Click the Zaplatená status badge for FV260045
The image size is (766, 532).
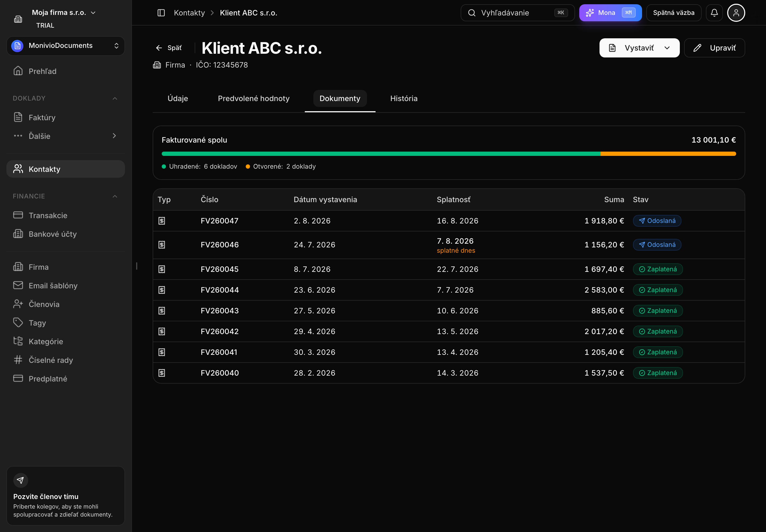point(658,269)
